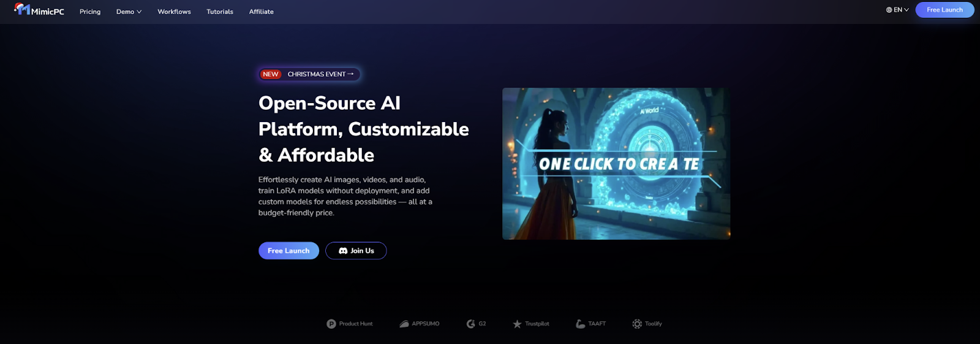The height and width of the screenshot is (344, 980).
Task: Open the Tutorials nav item
Action: point(220,12)
